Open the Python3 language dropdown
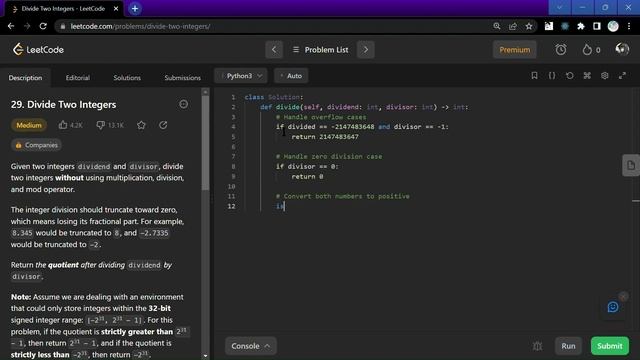 [241, 76]
